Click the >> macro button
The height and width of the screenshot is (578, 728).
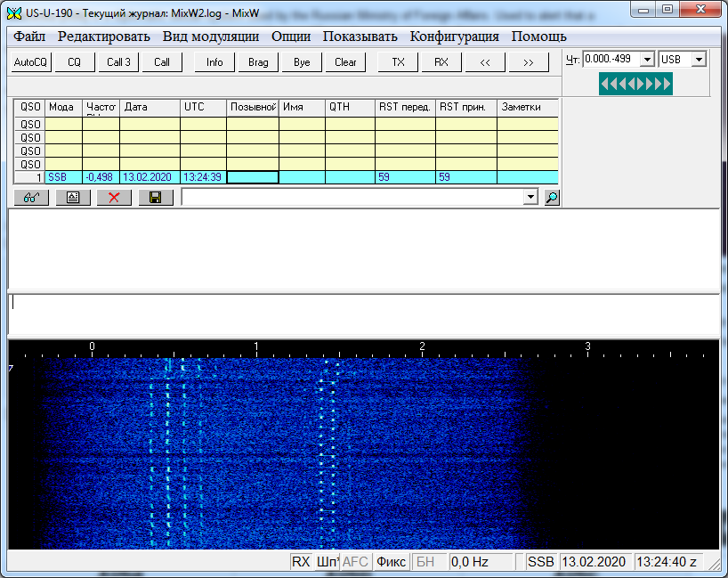pos(529,62)
